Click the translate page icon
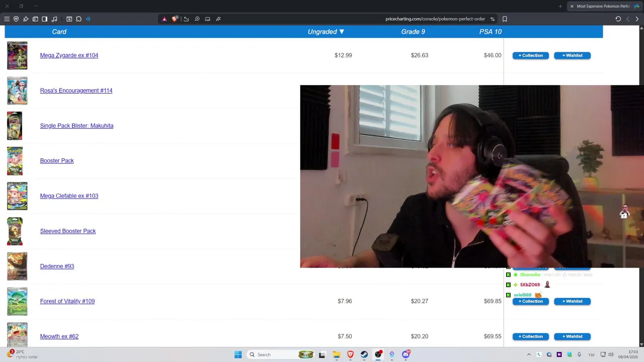Image resolution: width=644 pixels, height=362 pixels. pos(218,19)
